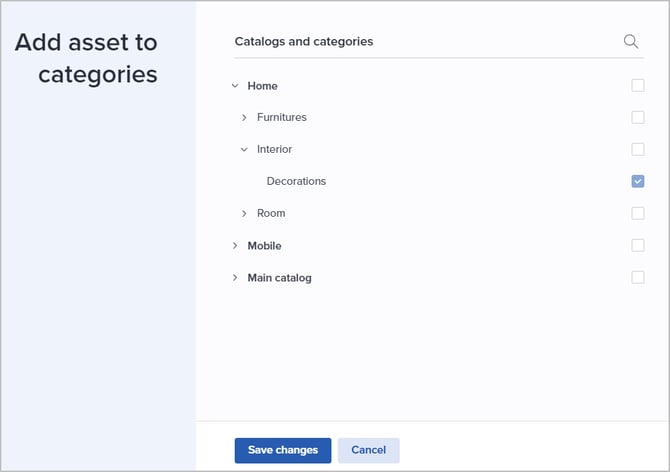Expand the Furnitures category chevron
The image size is (670, 472).
coord(244,118)
